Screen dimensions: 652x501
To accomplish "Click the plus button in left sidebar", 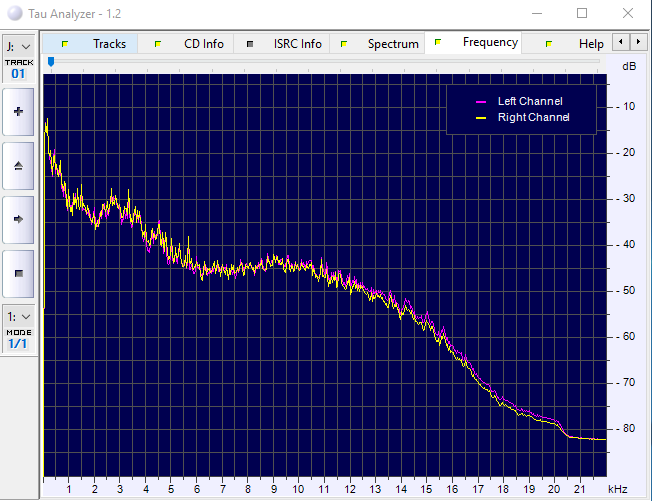I will [x=19, y=113].
